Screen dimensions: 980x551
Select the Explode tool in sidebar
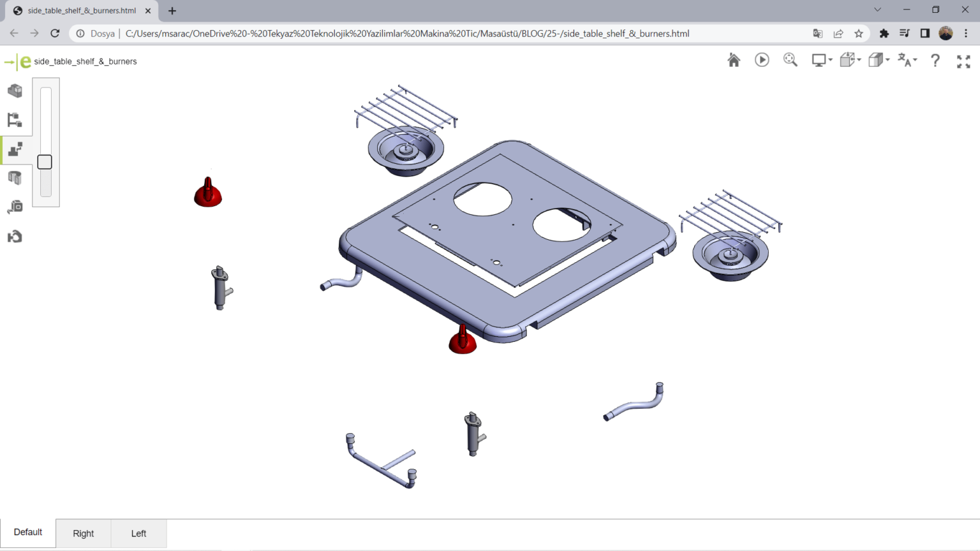point(15,149)
